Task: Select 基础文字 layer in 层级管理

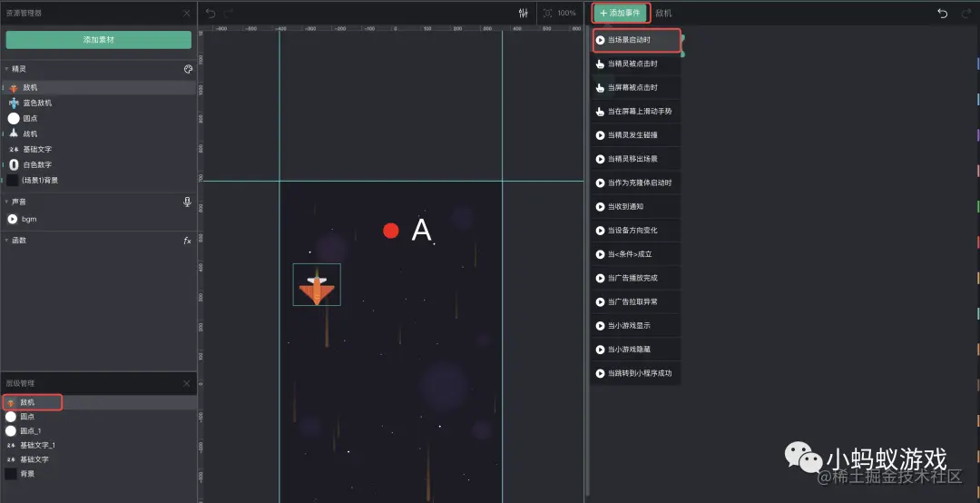Action: (x=99, y=459)
